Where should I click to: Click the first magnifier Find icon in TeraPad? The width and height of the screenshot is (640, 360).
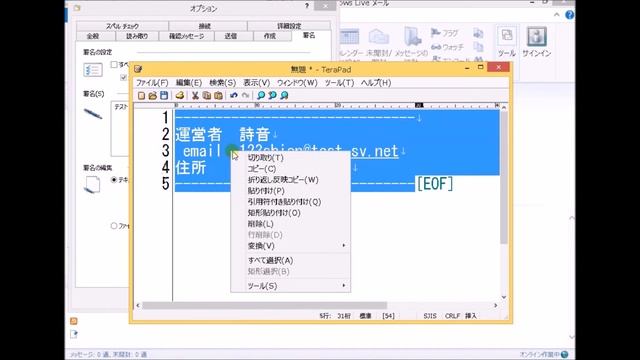(x=261, y=96)
